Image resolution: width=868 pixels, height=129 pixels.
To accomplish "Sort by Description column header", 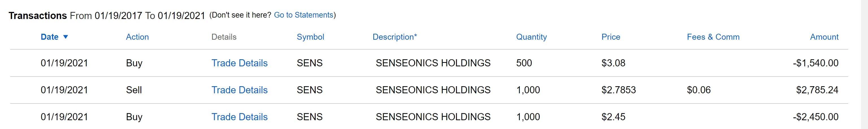I will (x=394, y=37).
